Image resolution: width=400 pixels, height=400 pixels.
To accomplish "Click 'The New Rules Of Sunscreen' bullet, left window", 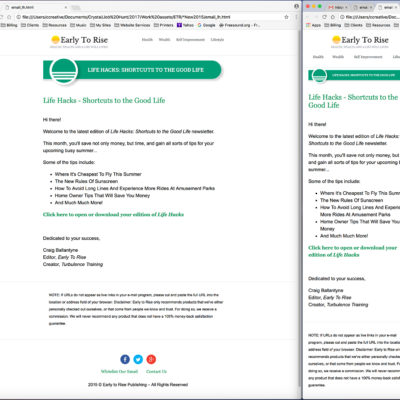I will coord(86,181).
